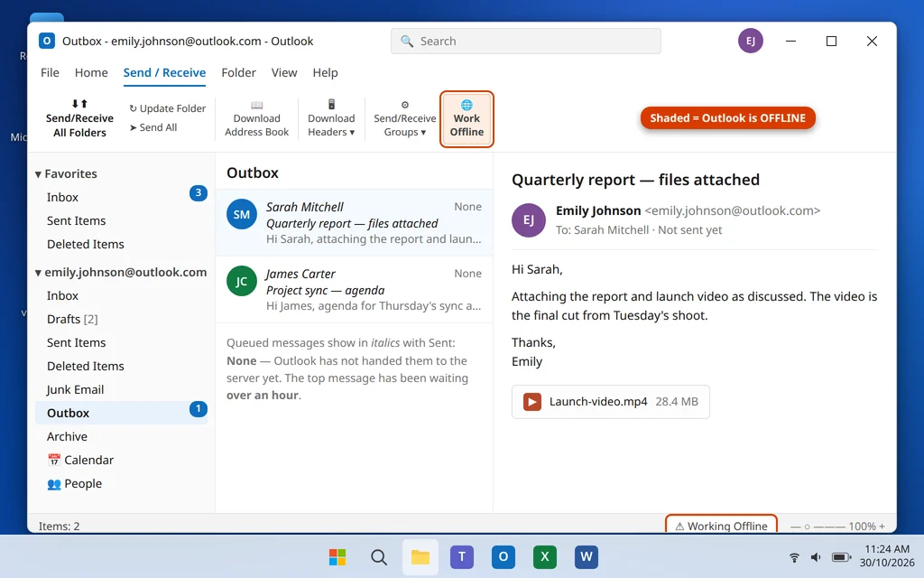This screenshot has height=578, width=924.
Task: Click the taskbar Search icon
Action: (379, 556)
